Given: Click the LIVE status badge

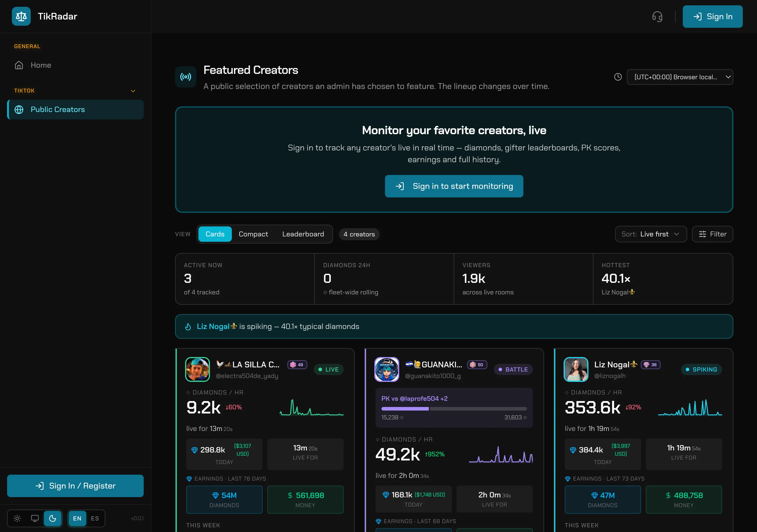Looking at the screenshot, I should pyautogui.click(x=329, y=369).
